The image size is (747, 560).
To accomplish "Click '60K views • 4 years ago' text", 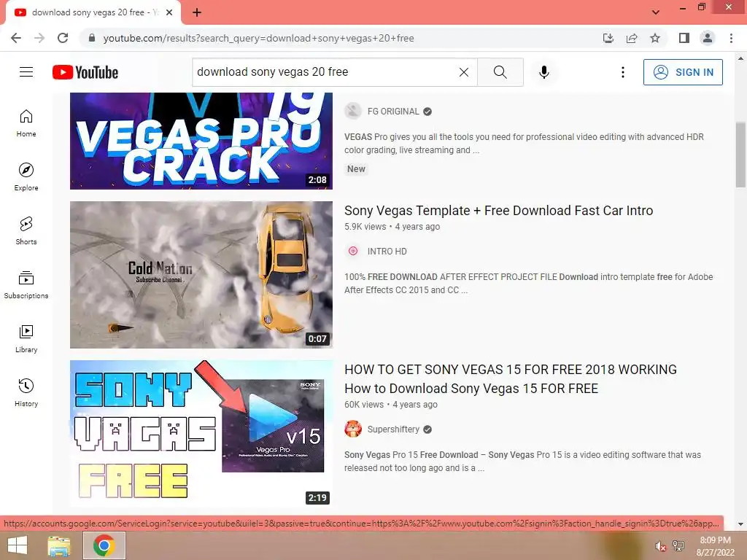I will (391, 405).
